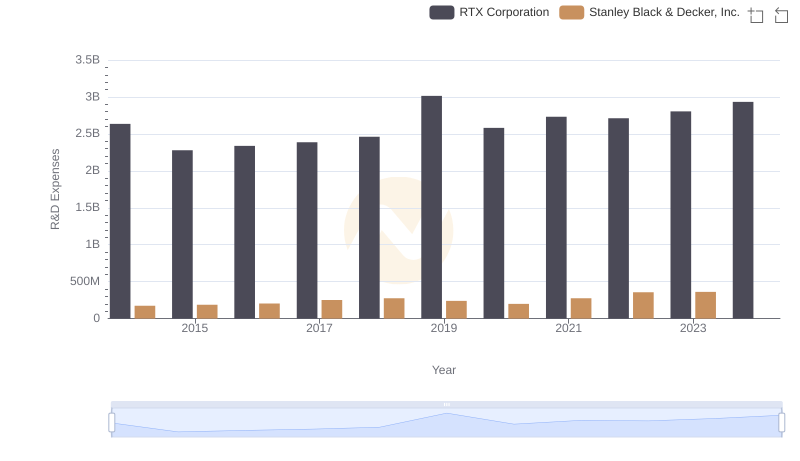Toggle RTX Corporation legend series
This screenshot has width=800, height=461.
pos(489,12)
